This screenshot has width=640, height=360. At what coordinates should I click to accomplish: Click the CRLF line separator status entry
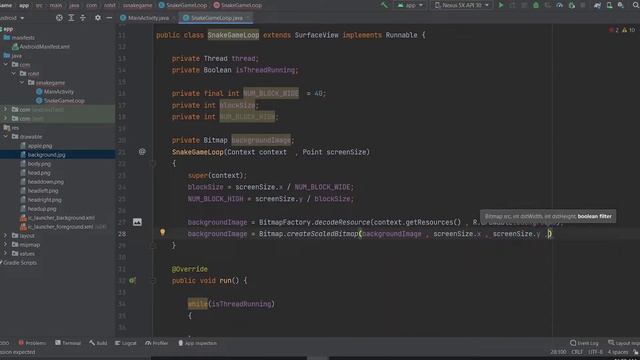tap(577, 352)
